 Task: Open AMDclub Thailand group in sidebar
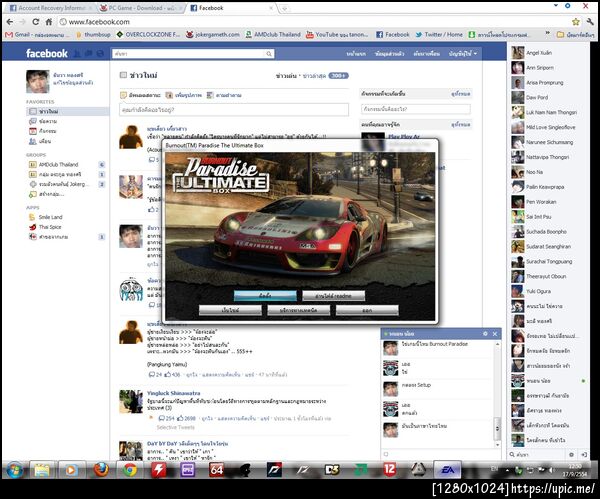click(58, 164)
